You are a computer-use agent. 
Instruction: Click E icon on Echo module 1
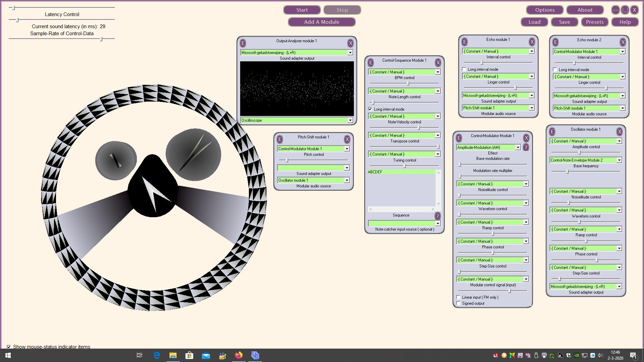[x=465, y=42]
